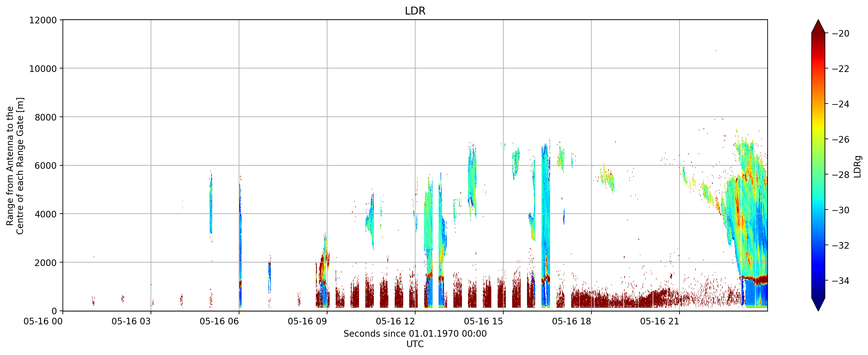The image size is (868, 355).
Task: Click the '05-16 03' x-axis tick label
Action: point(131,321)
